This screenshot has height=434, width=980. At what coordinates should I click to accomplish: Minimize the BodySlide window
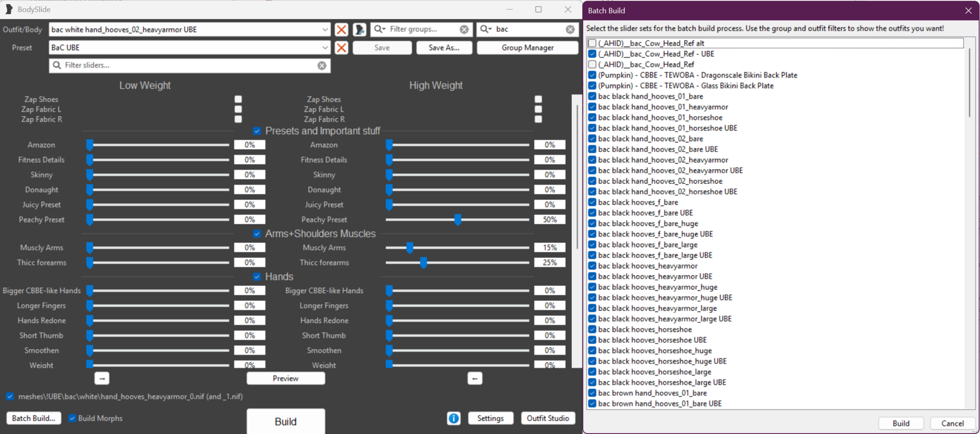click(x=509, y=9)
